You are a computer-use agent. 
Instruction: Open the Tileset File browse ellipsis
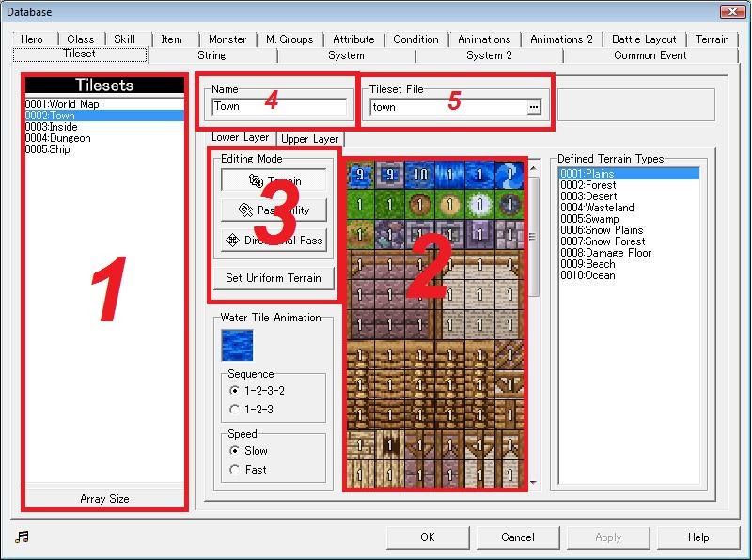[x=533, y=106]
